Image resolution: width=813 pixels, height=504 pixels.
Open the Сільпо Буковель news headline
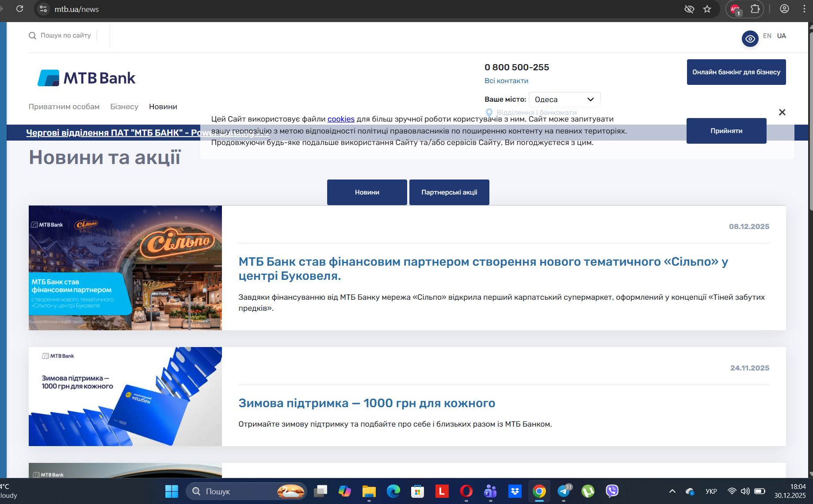coord(483,269)
